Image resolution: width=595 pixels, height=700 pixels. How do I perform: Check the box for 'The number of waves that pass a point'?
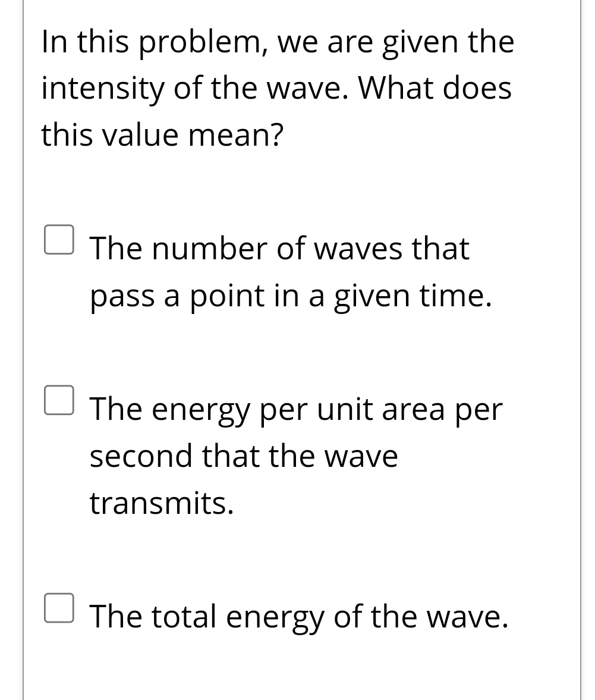[x=59, y=240]
